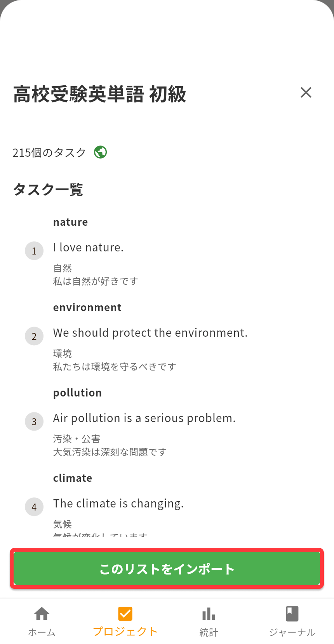Select the "The climate is changing." task
Screen dimensions: 334x644
[x=118, y=504]
